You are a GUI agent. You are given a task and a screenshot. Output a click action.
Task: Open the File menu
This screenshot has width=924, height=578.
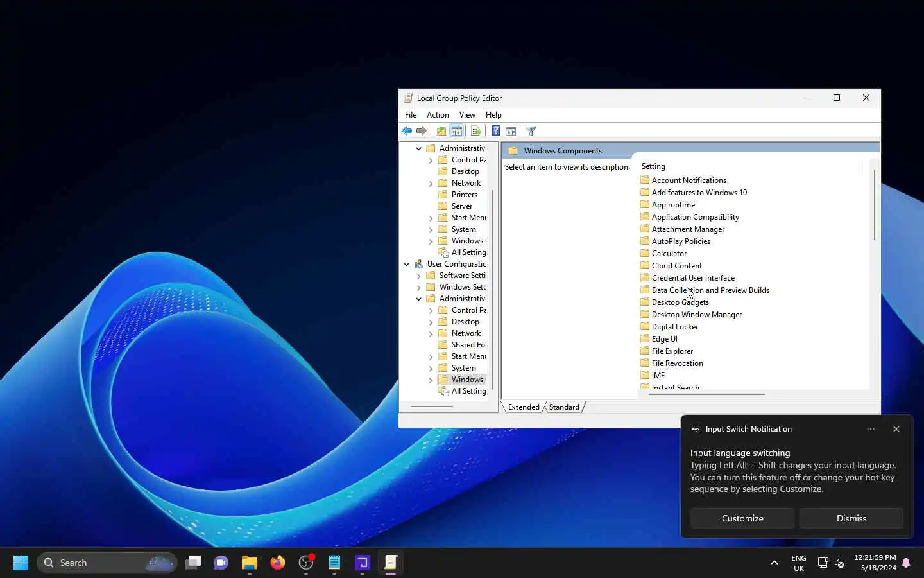pyautogui.click(x=411, y=115)
